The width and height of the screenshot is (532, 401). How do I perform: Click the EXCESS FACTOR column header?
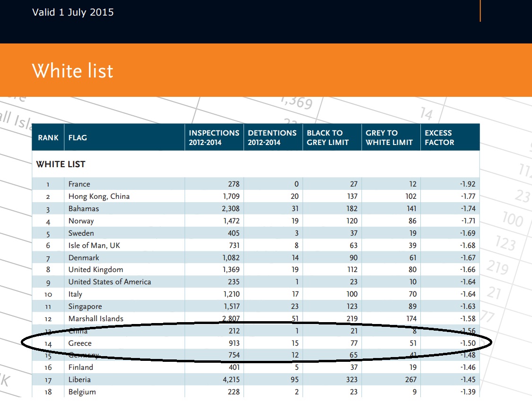(439, 137)
